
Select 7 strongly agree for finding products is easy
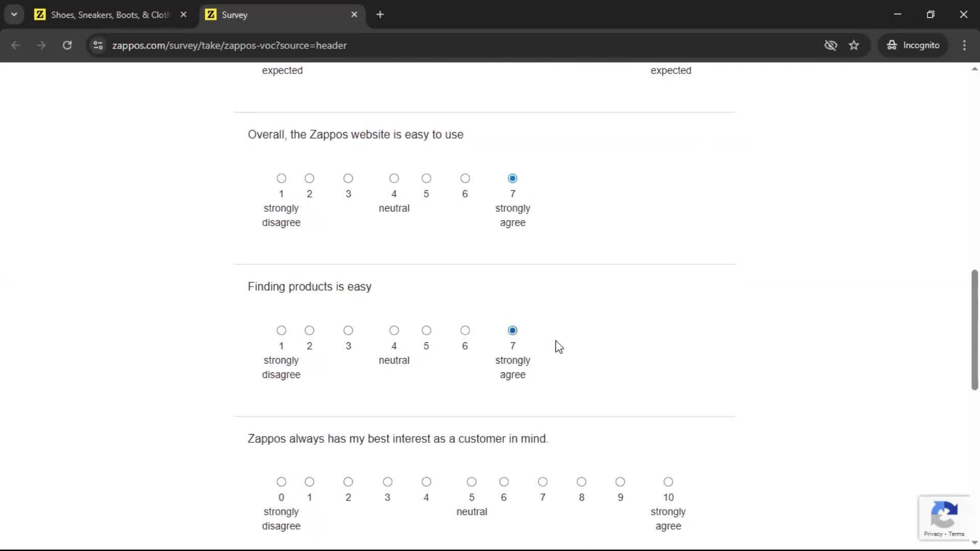[x=512, y=331]
